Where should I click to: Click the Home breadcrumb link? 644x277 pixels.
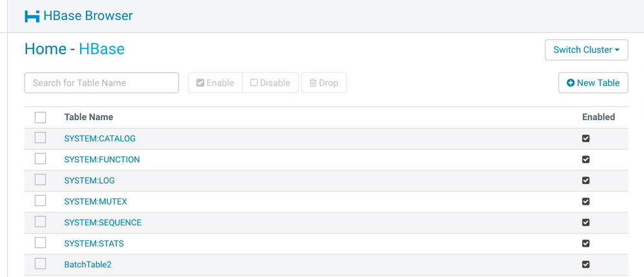(46, 49)
